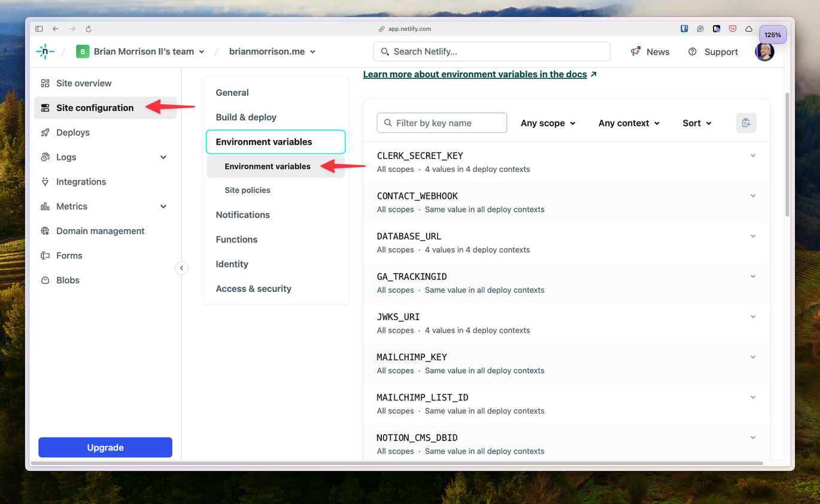Go back using the browser back arrow
Screen dimensions: 820x504
(x=56, y=29)
